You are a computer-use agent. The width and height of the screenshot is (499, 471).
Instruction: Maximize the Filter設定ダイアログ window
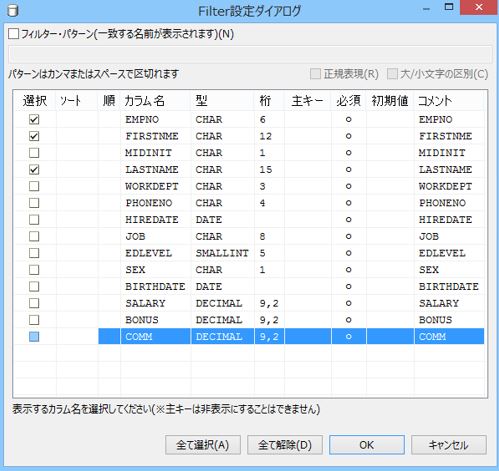pos(449,7)
